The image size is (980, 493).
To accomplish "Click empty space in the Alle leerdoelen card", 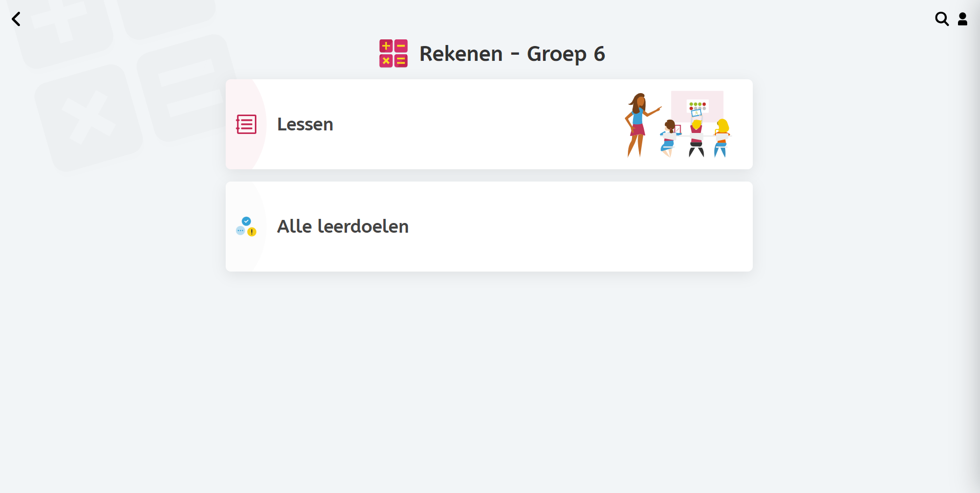I will click(x=563, y=227).
